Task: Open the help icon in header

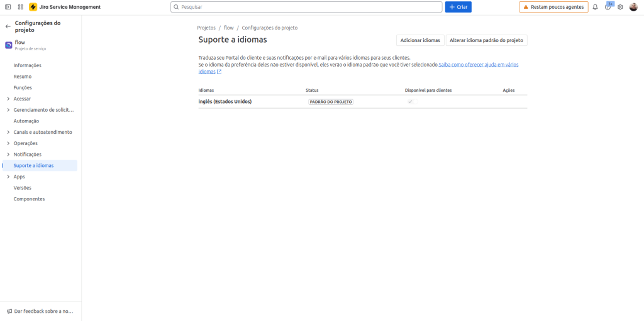Action: [x=608, y=7]
